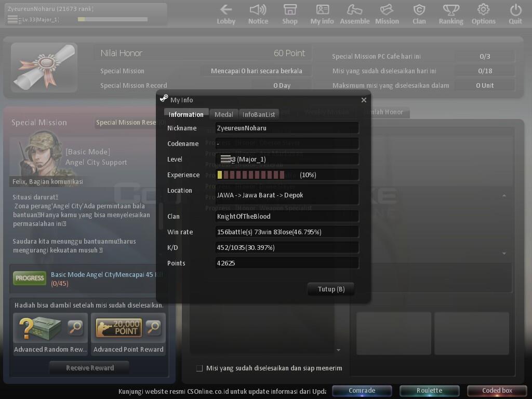Click the 20,000 Point reward icon

119,328
